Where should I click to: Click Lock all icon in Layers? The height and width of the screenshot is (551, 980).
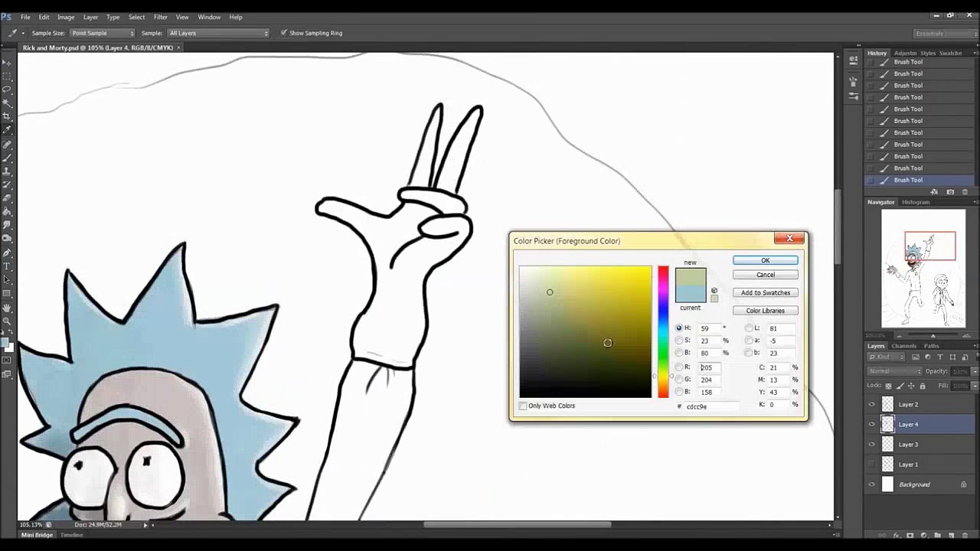click(x=922, y=386)
